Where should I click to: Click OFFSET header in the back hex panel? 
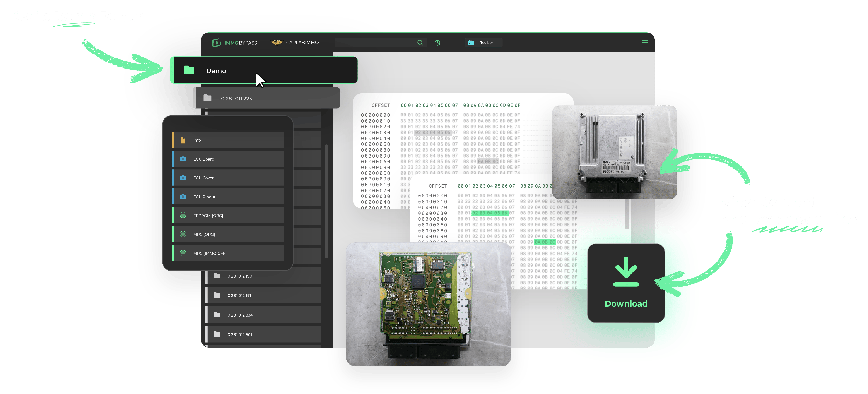[x=381, y=105]
